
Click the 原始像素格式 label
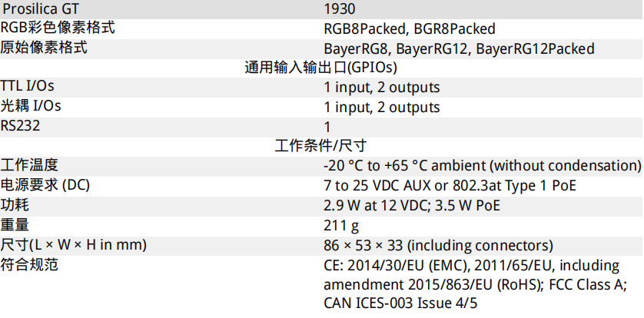44,48
